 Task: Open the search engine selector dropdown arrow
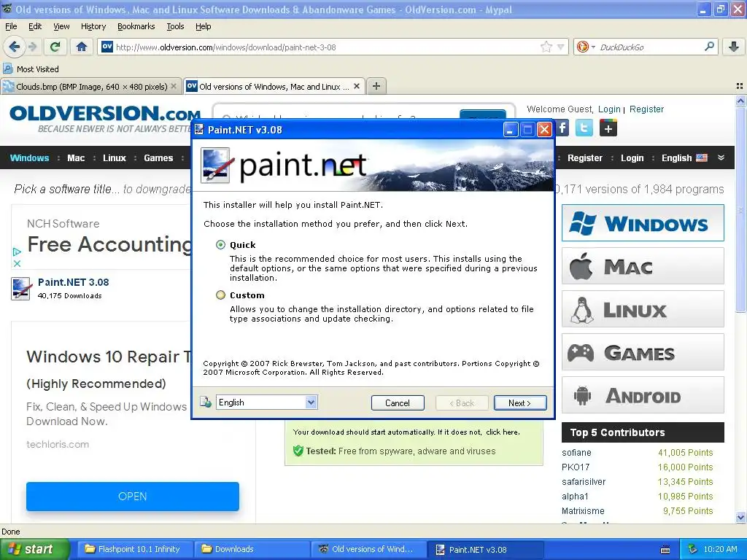(593, 47)
